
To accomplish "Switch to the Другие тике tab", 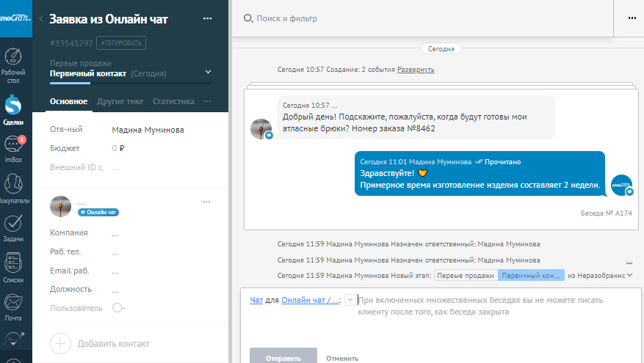I will [x=120, y=101].
